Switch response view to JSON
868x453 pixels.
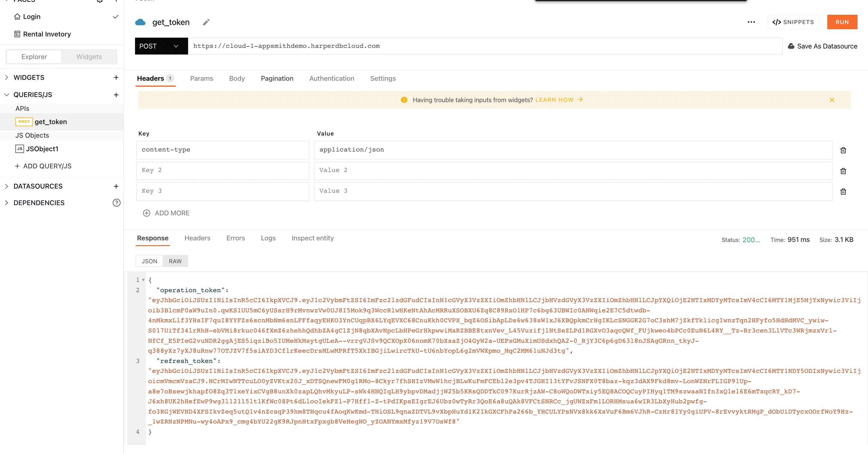point(149,261)
